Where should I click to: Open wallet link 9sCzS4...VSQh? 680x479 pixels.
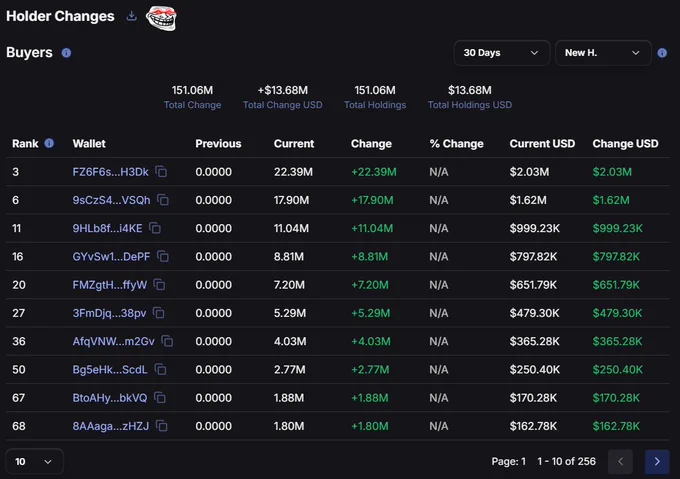(x=111, y=200)
